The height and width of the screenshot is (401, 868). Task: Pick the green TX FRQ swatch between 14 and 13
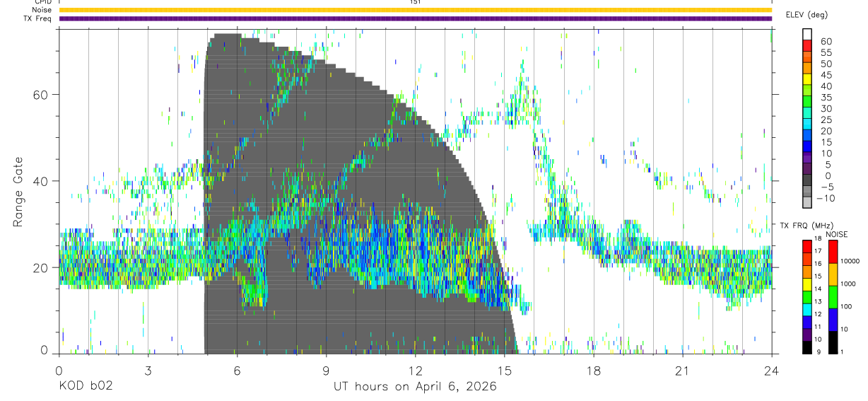pyautogui.click(x=807, y=297)
